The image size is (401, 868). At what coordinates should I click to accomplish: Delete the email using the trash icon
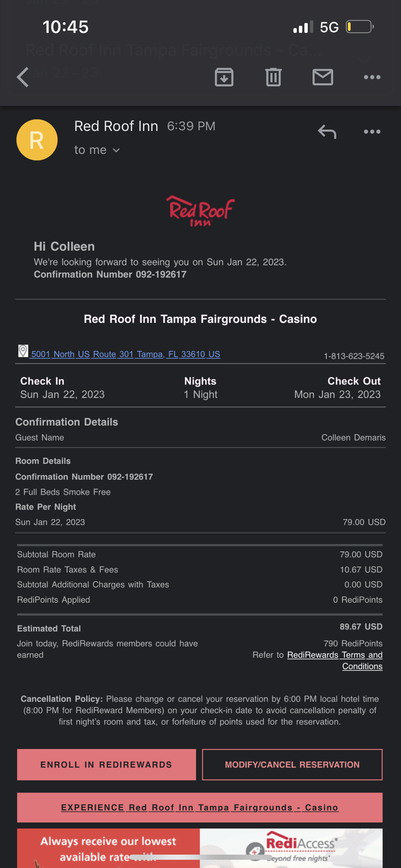click(273, 77)
